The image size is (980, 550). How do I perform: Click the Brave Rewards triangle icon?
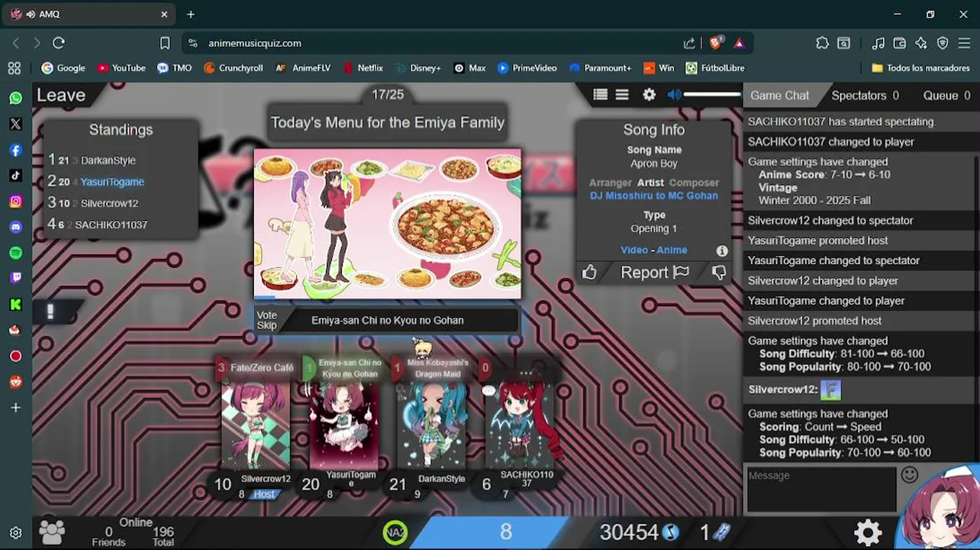739,43
